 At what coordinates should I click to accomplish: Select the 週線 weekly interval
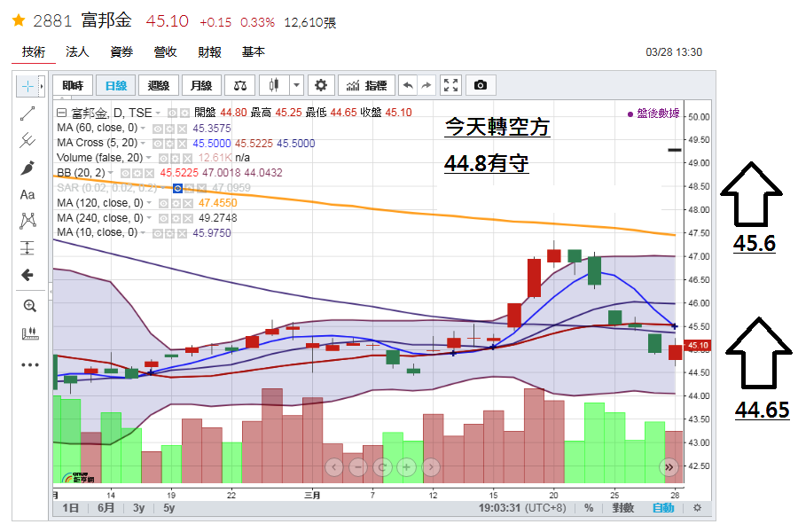coord(159,85)
